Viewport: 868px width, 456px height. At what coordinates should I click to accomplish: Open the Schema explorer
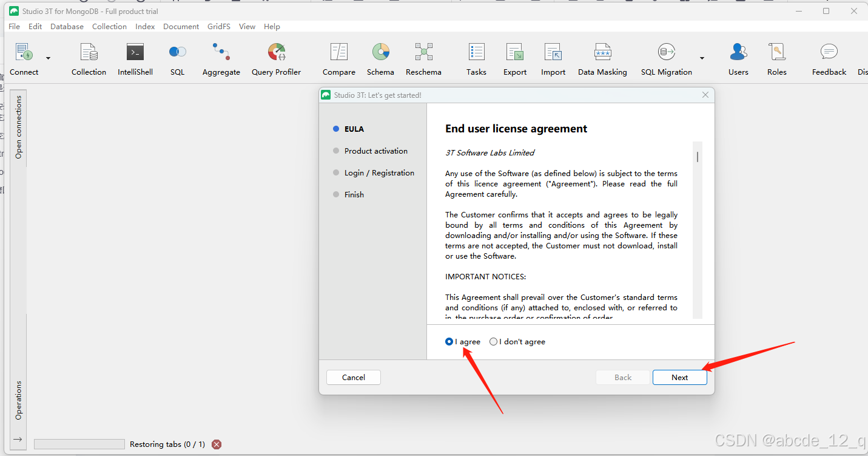pyautogui.click(x=380, y=60)
